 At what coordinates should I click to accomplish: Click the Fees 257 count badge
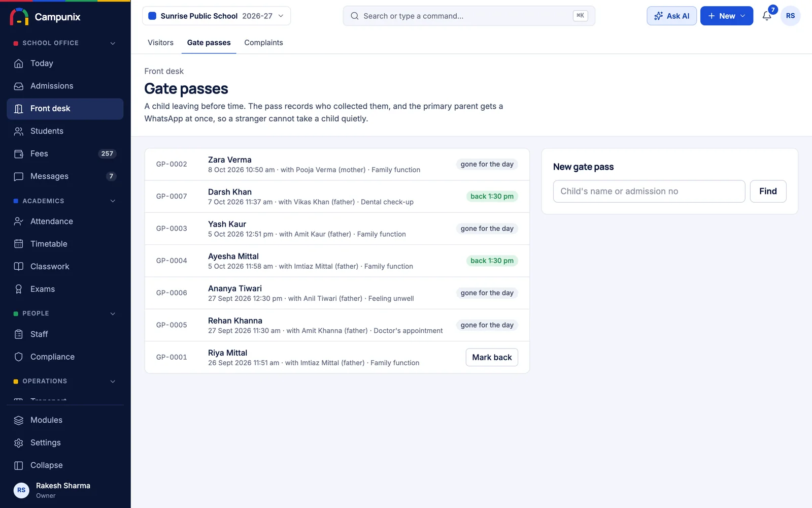107,154
